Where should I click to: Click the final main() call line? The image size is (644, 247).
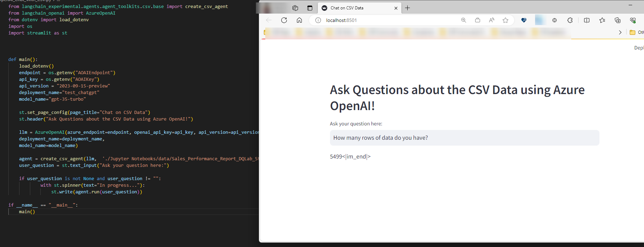[27, 212]
